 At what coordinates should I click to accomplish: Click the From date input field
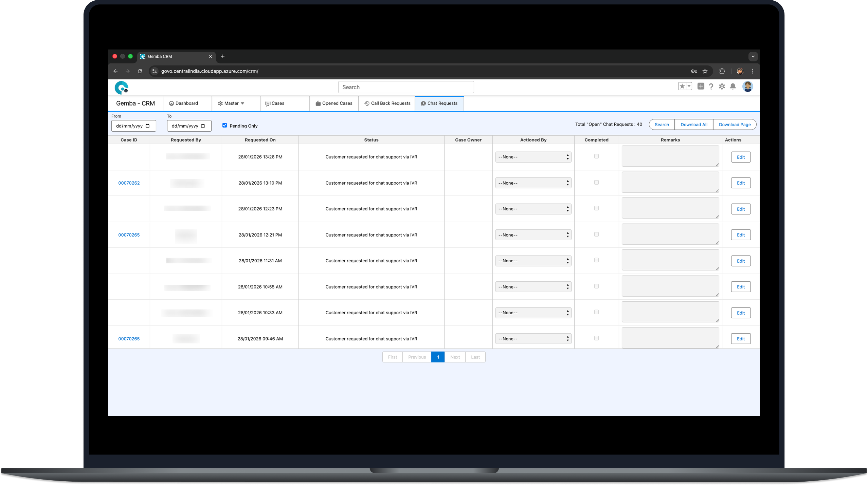tap(133, 126)
